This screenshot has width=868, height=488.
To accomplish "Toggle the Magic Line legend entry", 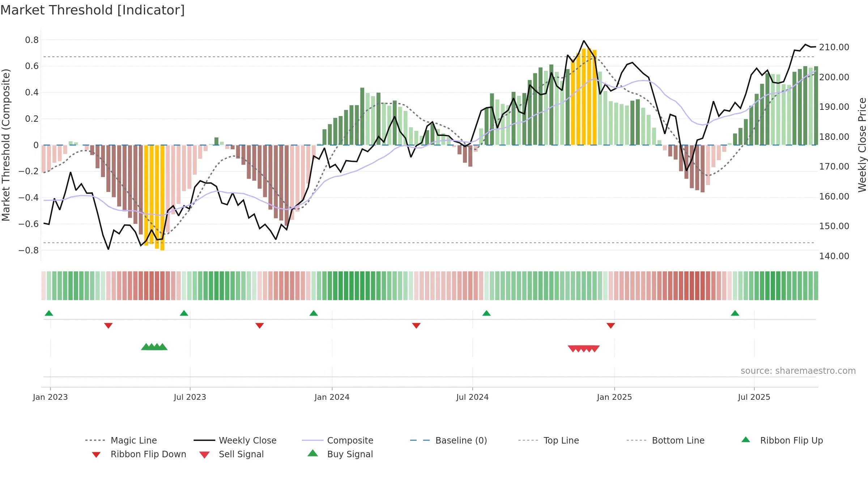I will pyautogui.click(x=121, y=440).
